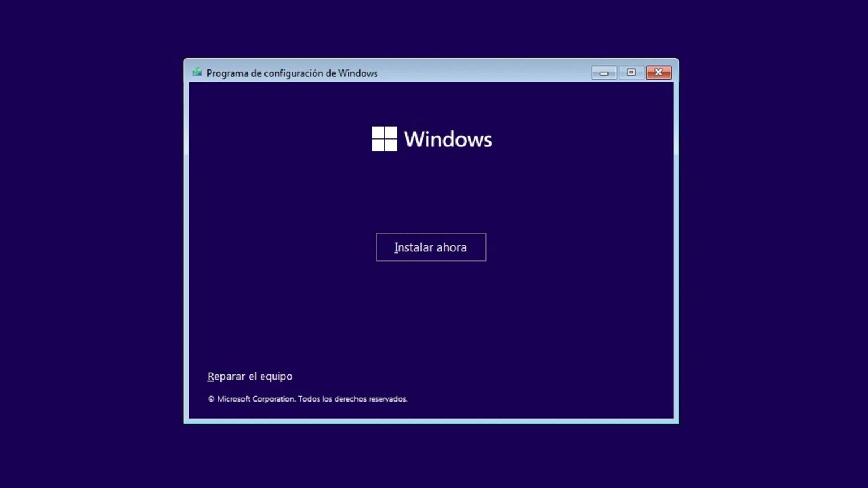Viewport: 868px width, 488px height.
Task: Click the blank area below Instalar ahora
Action: [x=431, y=311]
